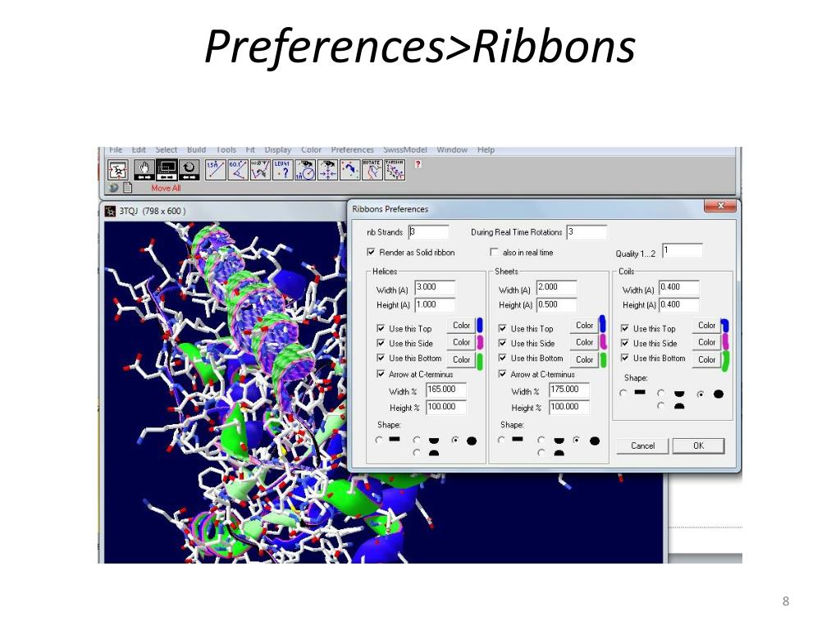Enable Render as Solid ribbon checkbox
The height and width of the screenshot is (630, 840).
coord(371,252)
